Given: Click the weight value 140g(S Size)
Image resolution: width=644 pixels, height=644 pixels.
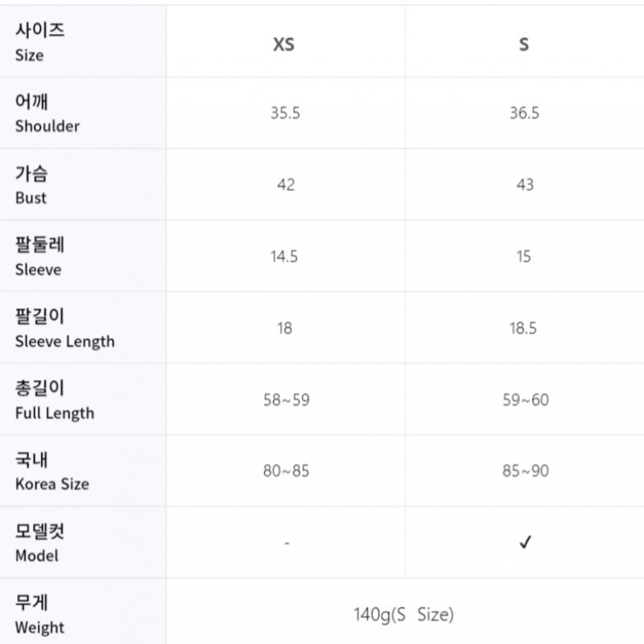Looking at the screenshot, I should (403, 615).
